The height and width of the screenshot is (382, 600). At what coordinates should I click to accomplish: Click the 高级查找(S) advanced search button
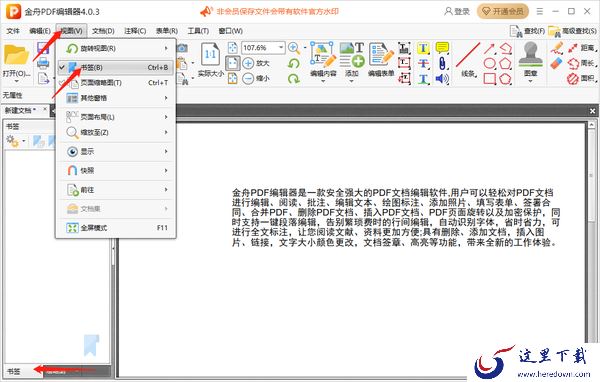572,31
